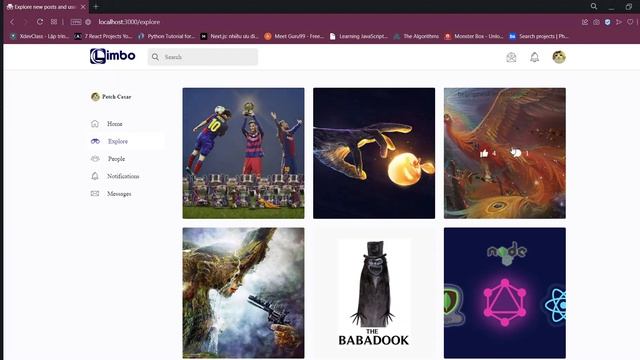Click the Messages envelope icon in sidebar
The width and height of the screenshot is (640, 360).
pyautogui.click(x=95, y=194)
